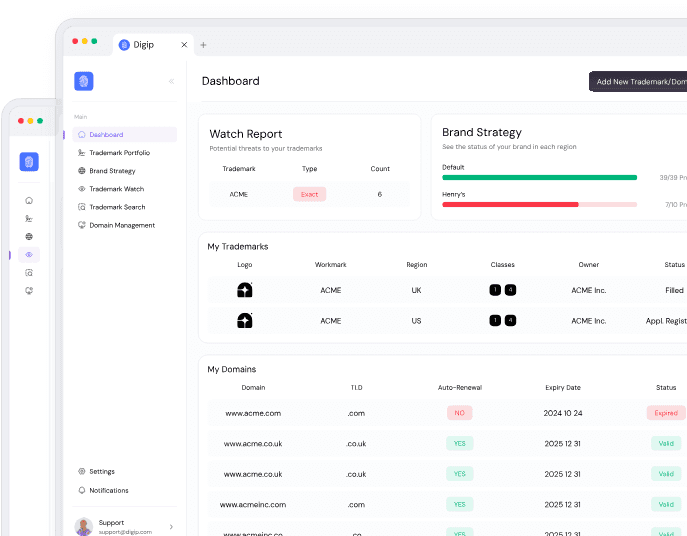Click the Brand Strategy globe icon
Image resolution: width=687 pixels, height=536 pixels.
click(x=81, y=171)
